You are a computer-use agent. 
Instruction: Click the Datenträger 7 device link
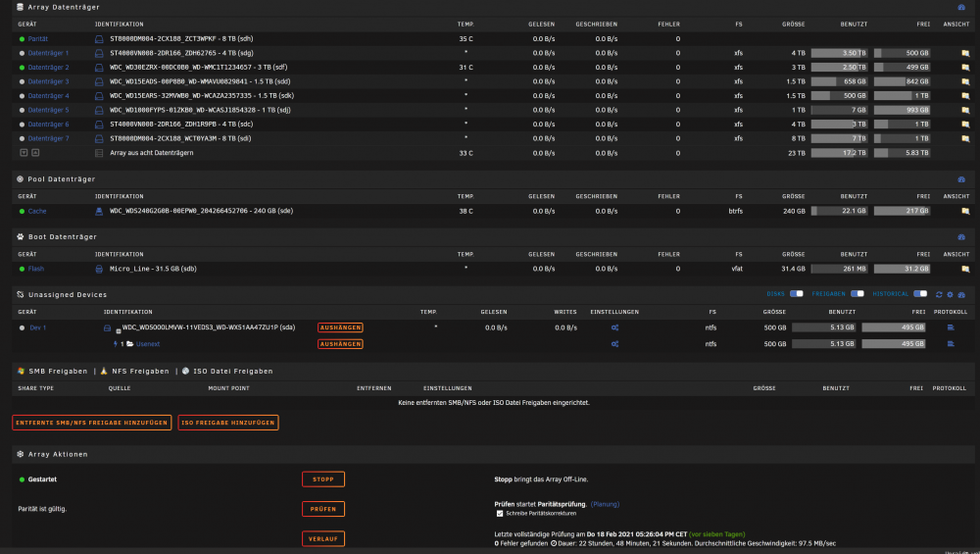click(x=48, y=139)
